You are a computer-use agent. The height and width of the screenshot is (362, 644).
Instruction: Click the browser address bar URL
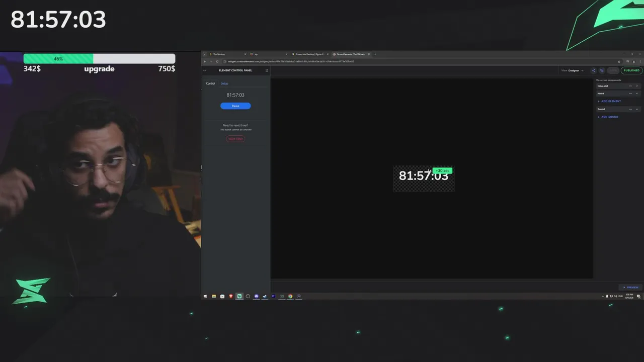[x=291, y=61]
